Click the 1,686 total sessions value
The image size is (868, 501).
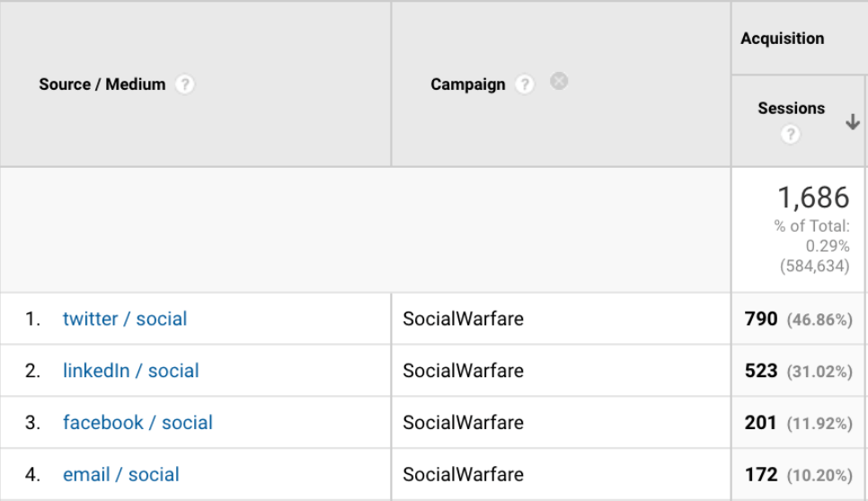(x=814, y=198)
